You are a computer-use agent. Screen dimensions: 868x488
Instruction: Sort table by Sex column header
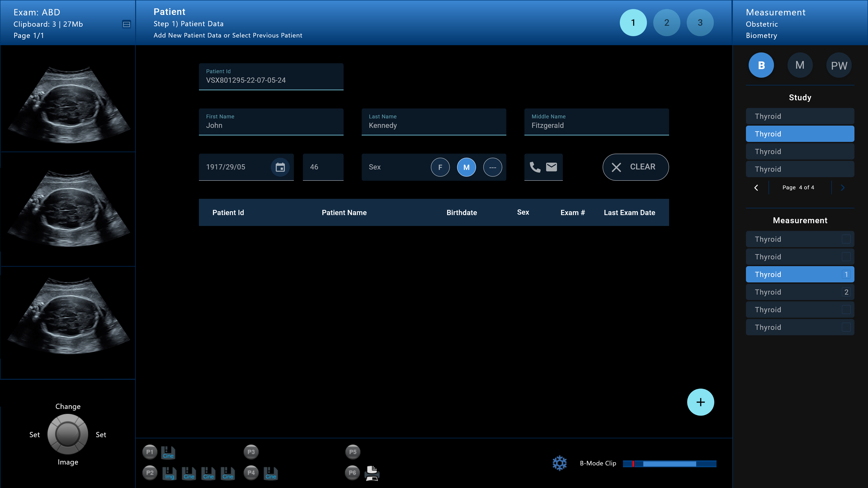523,212
